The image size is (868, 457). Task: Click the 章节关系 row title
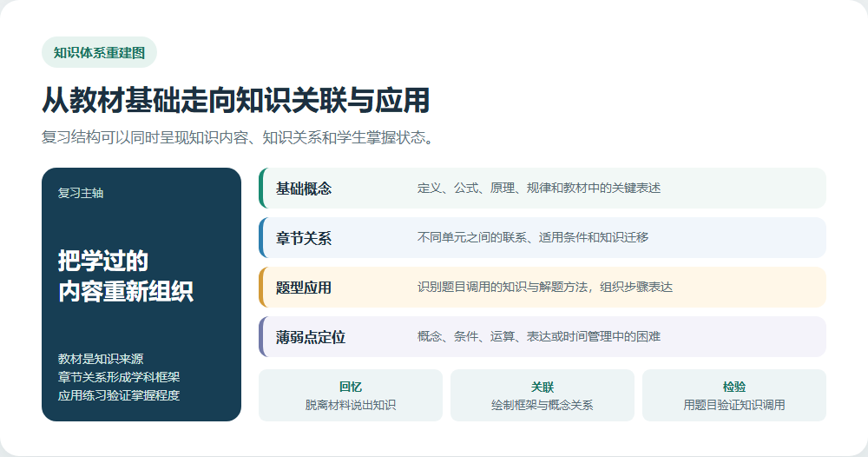pos(304,238)
